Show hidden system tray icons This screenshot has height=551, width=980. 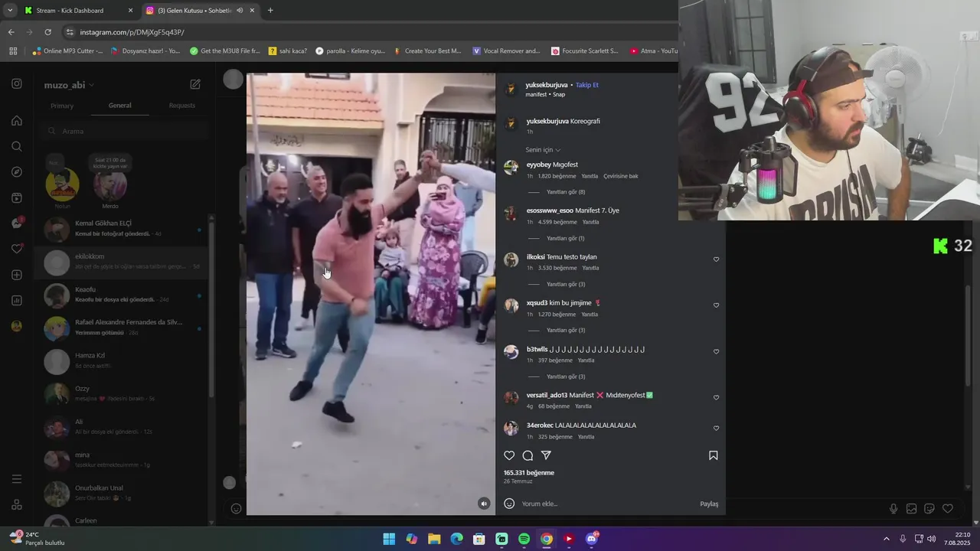coord(887,539)
